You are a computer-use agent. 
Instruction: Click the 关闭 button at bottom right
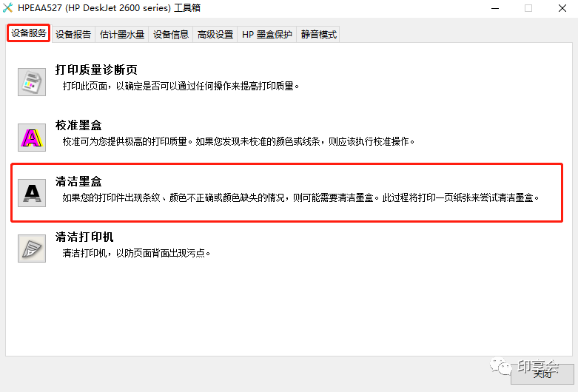coord(542,374)
